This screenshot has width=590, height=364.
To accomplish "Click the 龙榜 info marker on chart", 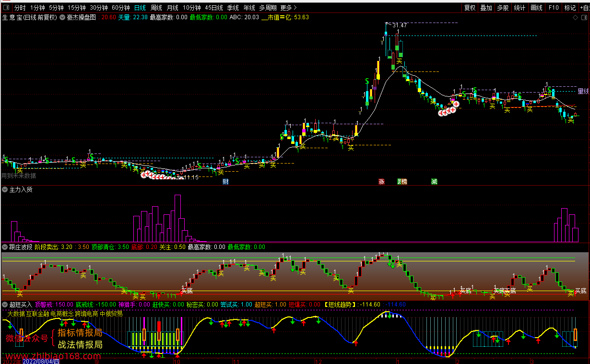I will point(402,182).
